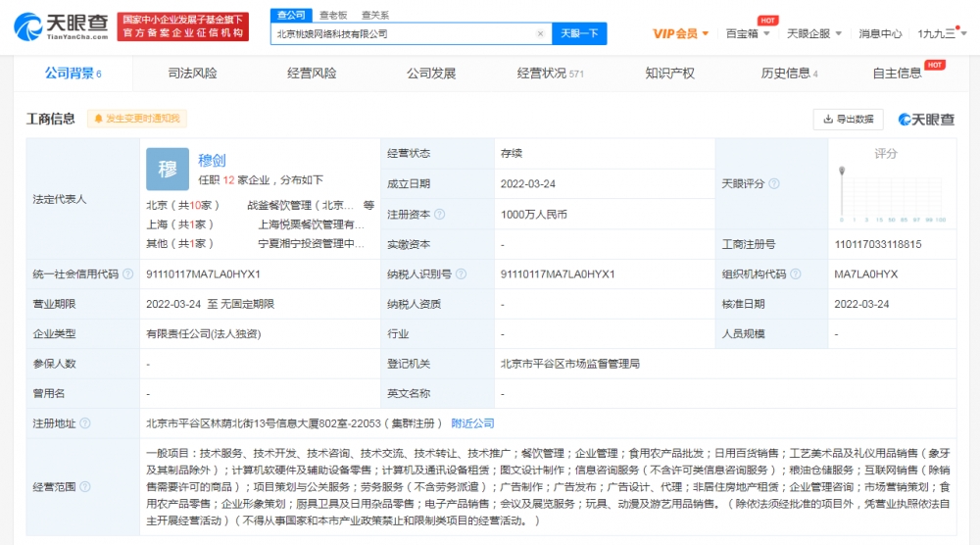The width and height of the screenshot is (980, 545).
Task: Click the 北京市平谷区市场监督管理局 text
Action: click(570, 364)
